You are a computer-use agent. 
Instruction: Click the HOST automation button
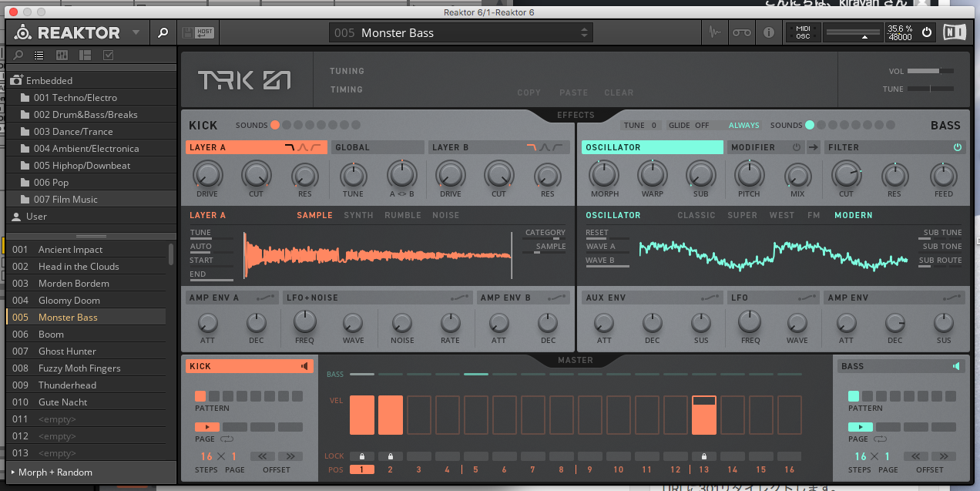[x=204, y=33]
